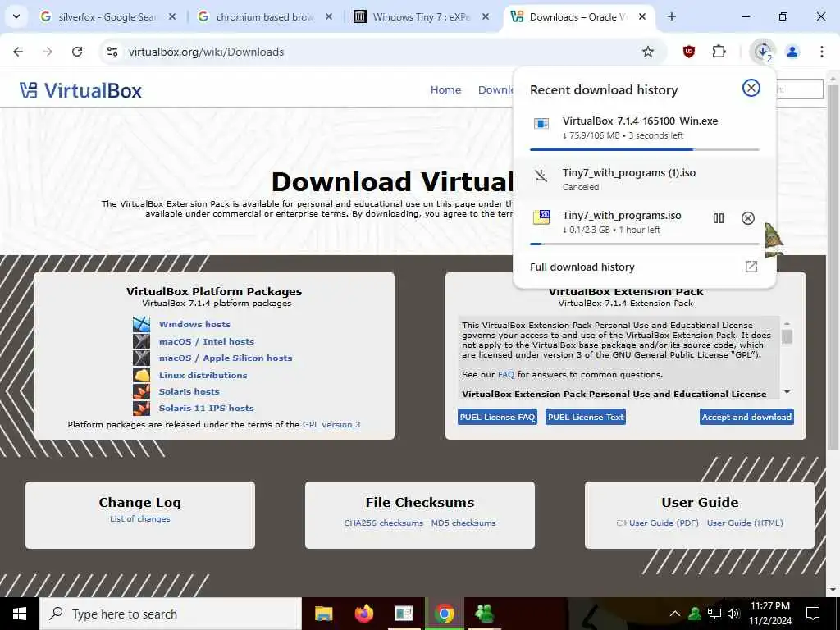Open the taskbar clock and date
Viewport: 840px width, 630px height.
pos(770,614)
